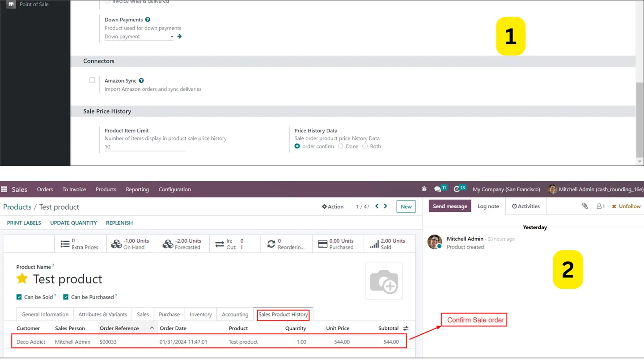This screenshot has width=644, height=362.
Task: Click Mitchell Admin avatar in top bar
Action: 553,189
